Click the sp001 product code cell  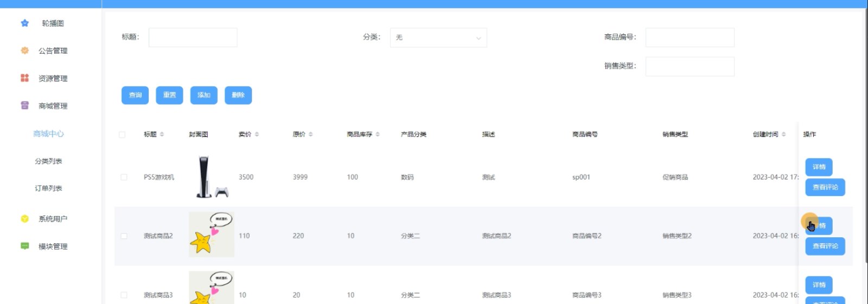click(x=581, y=177)
